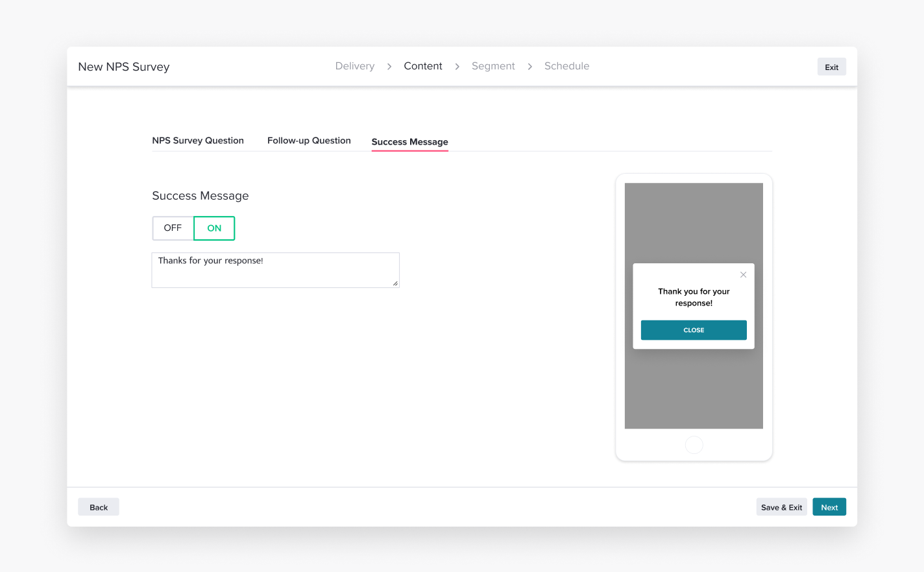
Task: Click the Next button
Action: pyautogui.click(x=829, y=507)
